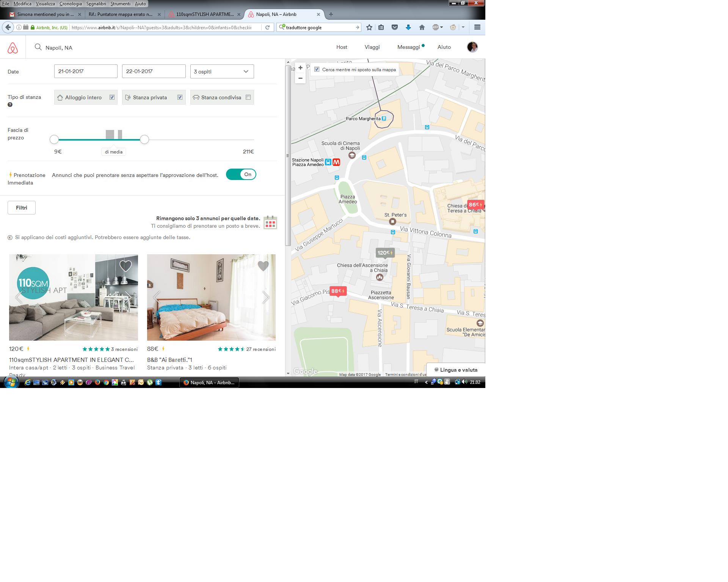Screen dimensions: 728x582
Task: Save B&B Ai Baretti with heart icon
Action: (x=263, y=266)
